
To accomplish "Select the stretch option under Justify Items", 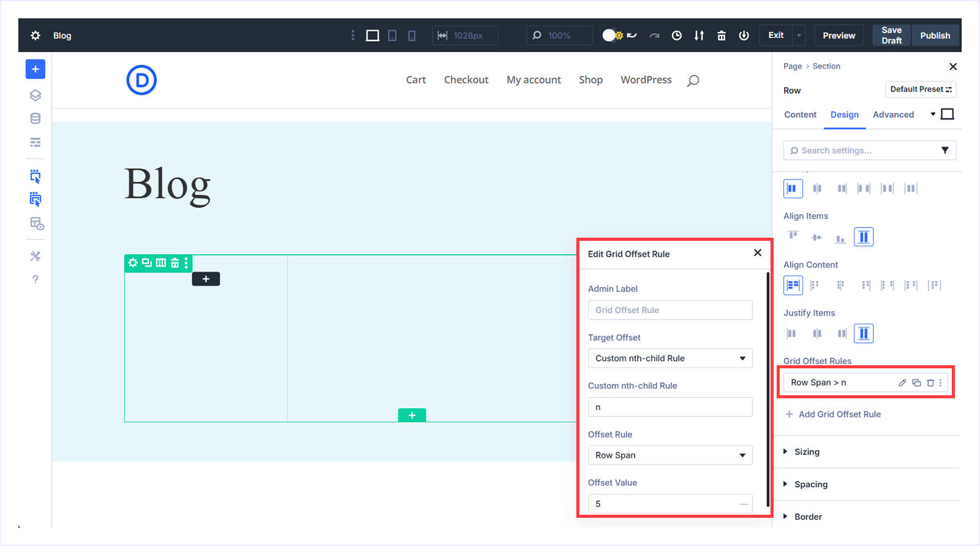I will [x=864, y=333].
